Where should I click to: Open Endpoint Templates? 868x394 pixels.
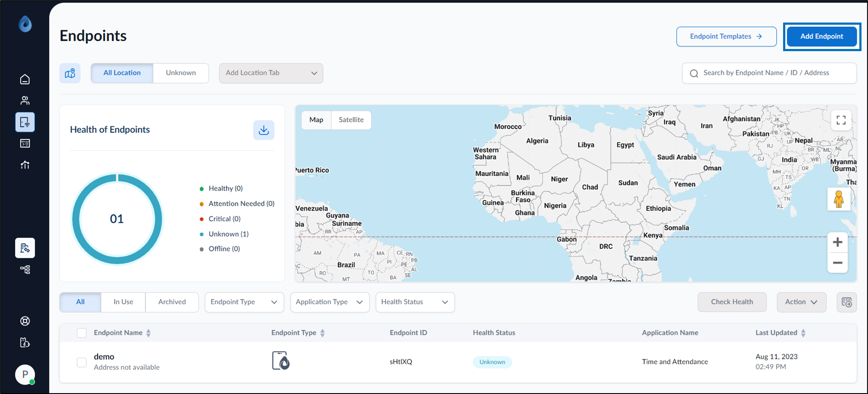point(726,36)
